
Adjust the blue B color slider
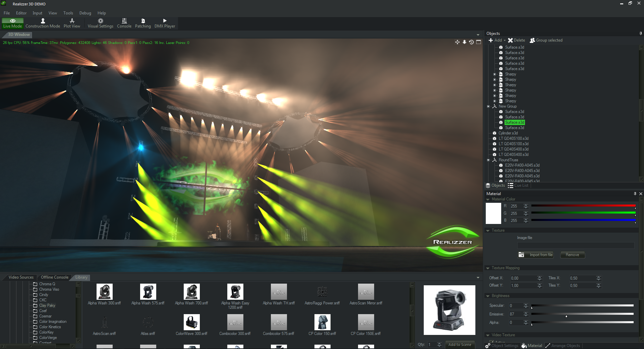pos(583,220)
